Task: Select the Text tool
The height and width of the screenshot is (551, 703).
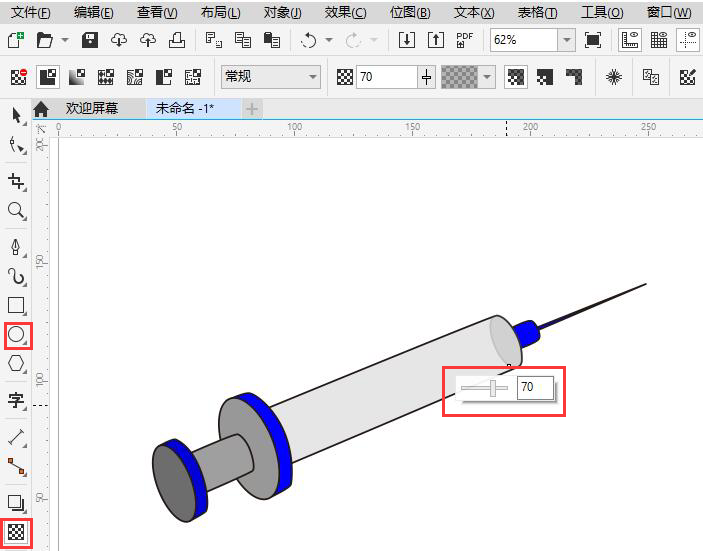Action: click(x=17, y=400)
